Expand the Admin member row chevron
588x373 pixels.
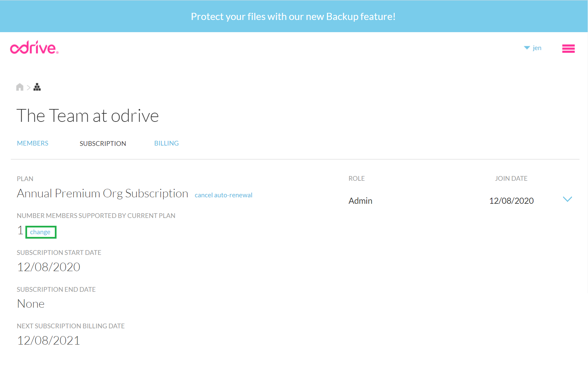point(567,199)
